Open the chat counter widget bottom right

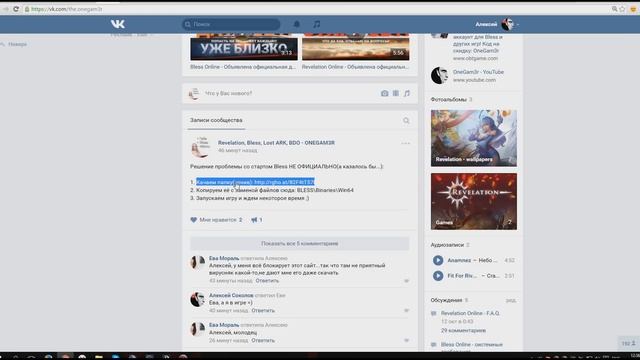(629, 343)
